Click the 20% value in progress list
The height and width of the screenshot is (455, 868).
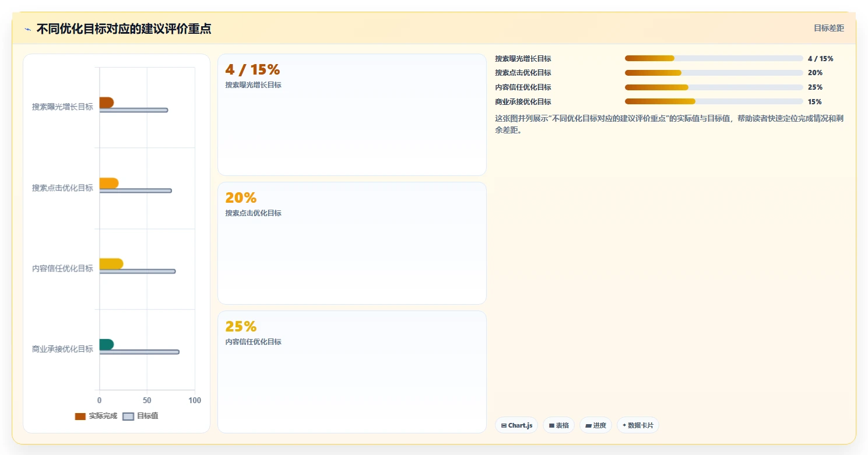pos(815,73)
